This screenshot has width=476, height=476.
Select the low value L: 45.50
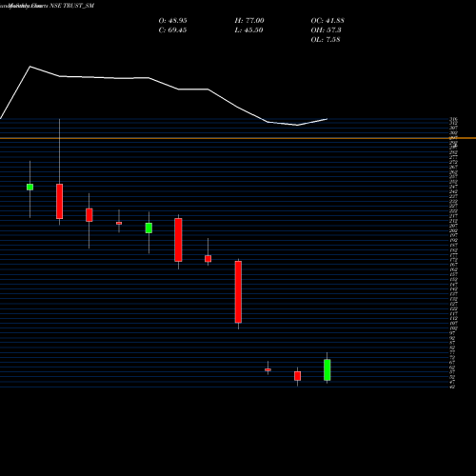[x=248, y=30]
